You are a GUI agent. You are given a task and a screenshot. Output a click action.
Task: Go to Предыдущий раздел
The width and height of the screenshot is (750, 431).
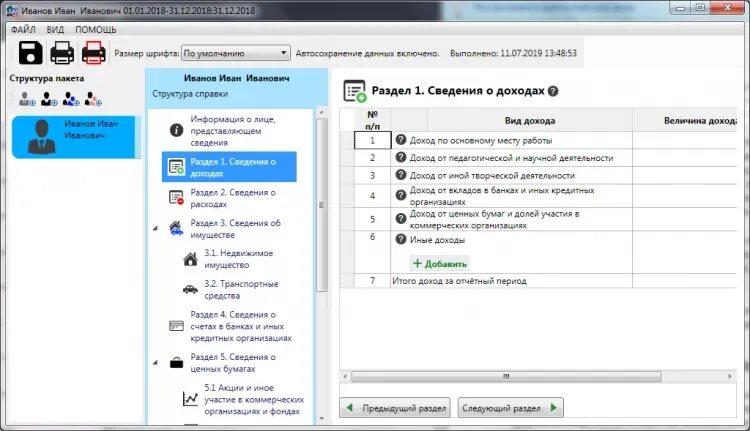(x=395, y=408)
